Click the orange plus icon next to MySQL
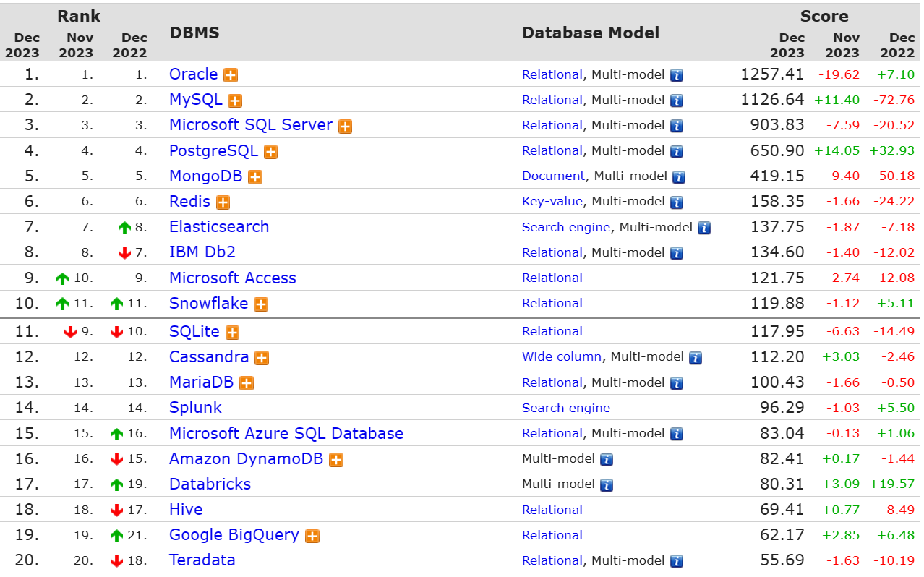The height and width of the screenshot is (577, 924). [x=235, y=101]
